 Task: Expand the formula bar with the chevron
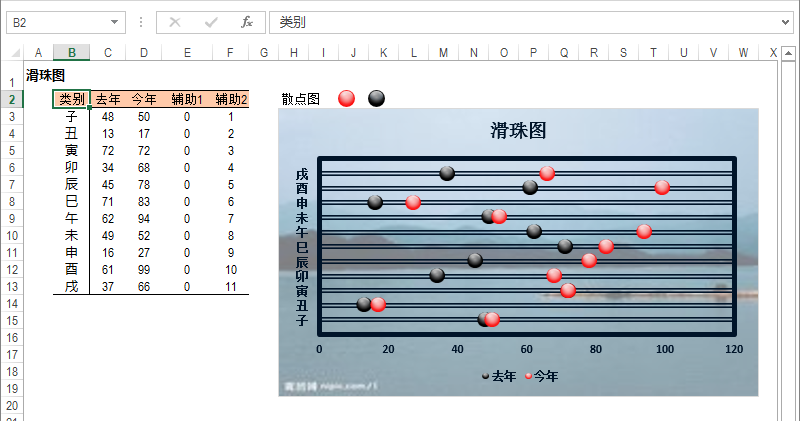pos(786,22)
